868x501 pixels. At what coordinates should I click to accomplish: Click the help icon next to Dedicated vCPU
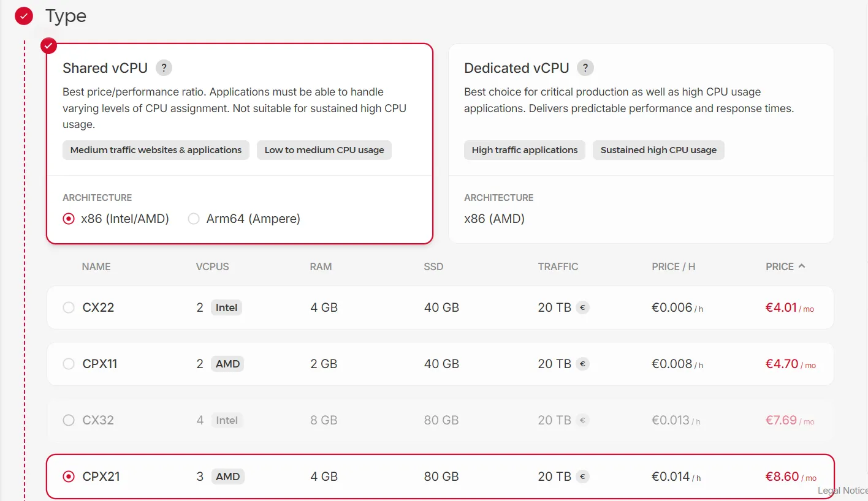coord(585,68)
